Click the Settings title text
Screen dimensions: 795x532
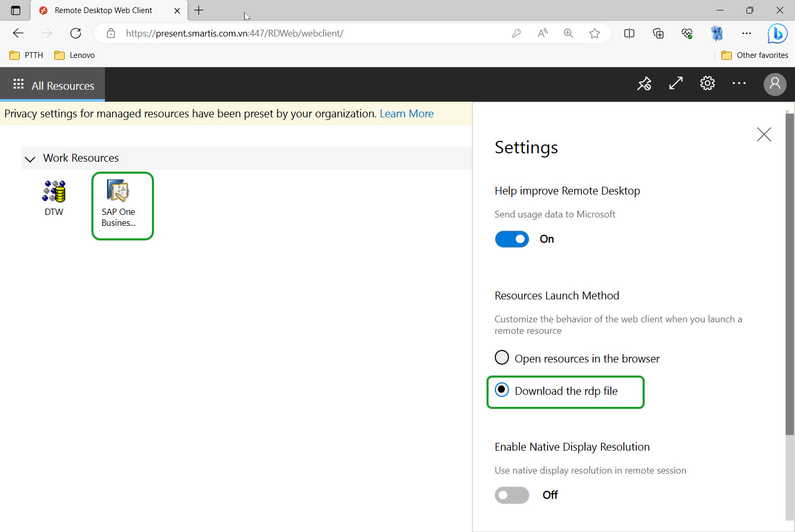point(526,148)
